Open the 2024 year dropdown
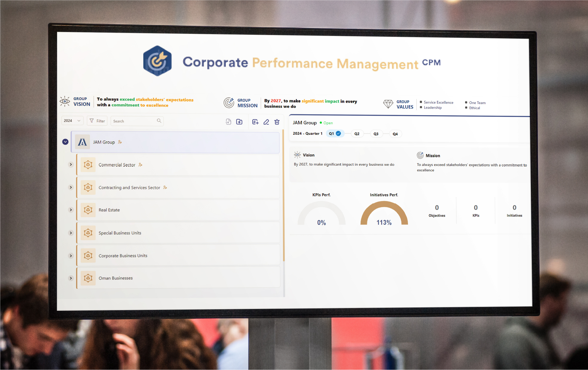 point(72,121)
